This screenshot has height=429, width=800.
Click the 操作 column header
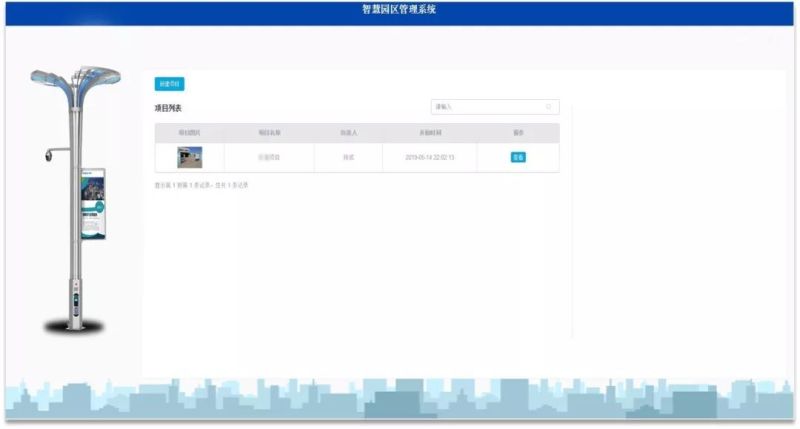(518, 132)
